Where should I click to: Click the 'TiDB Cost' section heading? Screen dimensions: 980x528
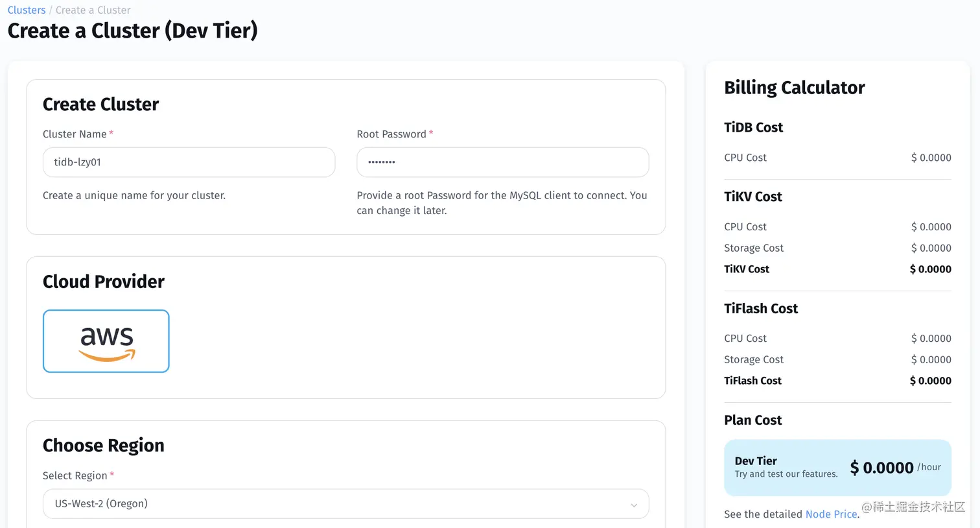click(753, 127)
